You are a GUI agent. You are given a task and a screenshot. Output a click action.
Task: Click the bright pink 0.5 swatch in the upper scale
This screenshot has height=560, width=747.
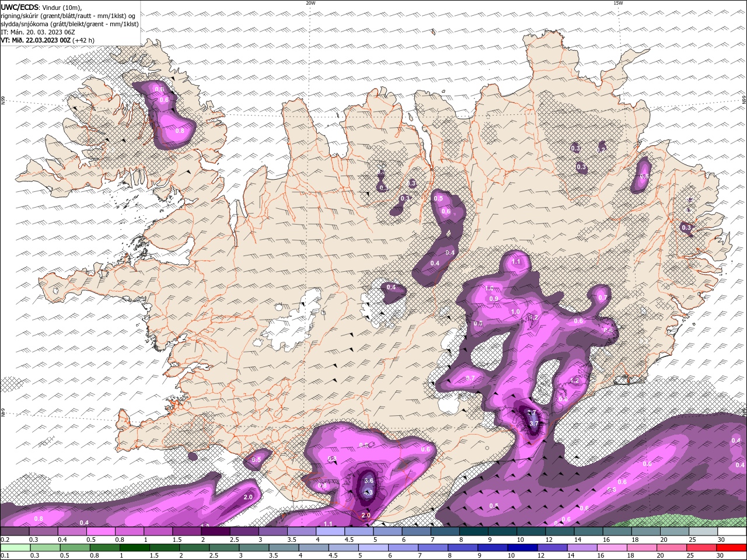100,531
